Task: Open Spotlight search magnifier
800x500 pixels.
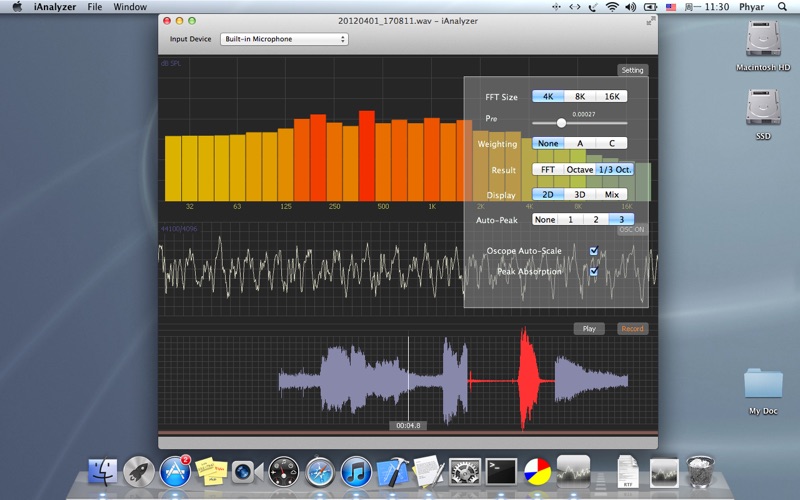Action: click(x=782, y=7)
